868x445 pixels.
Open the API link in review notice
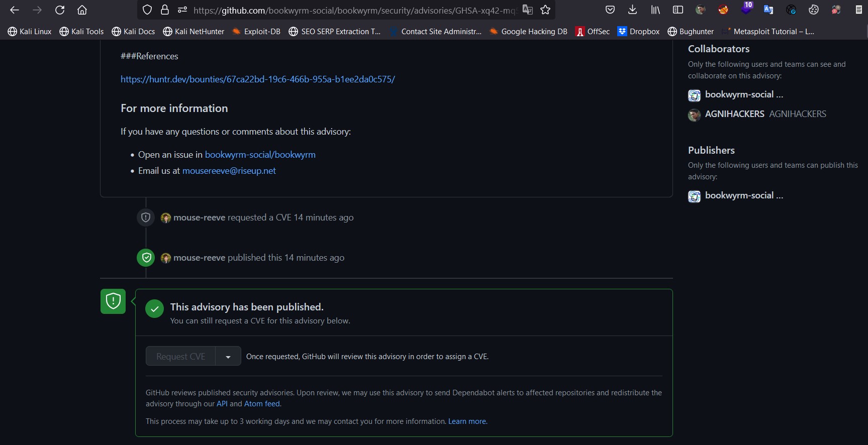(x=222, y=404)
